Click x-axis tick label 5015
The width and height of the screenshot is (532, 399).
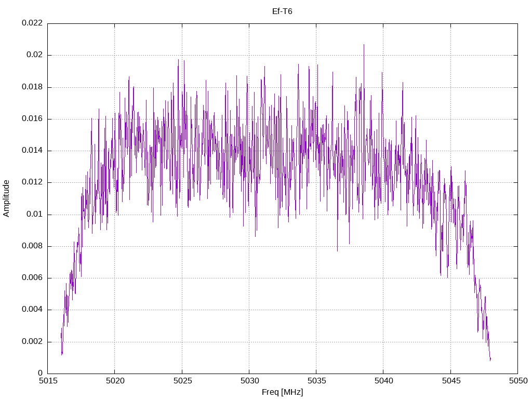48,381
